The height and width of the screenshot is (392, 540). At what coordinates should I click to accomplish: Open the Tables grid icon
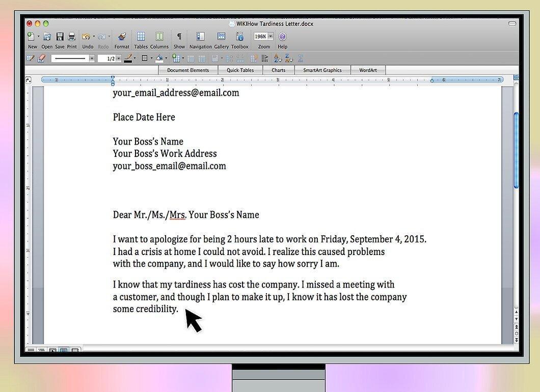tap(141, 37)
